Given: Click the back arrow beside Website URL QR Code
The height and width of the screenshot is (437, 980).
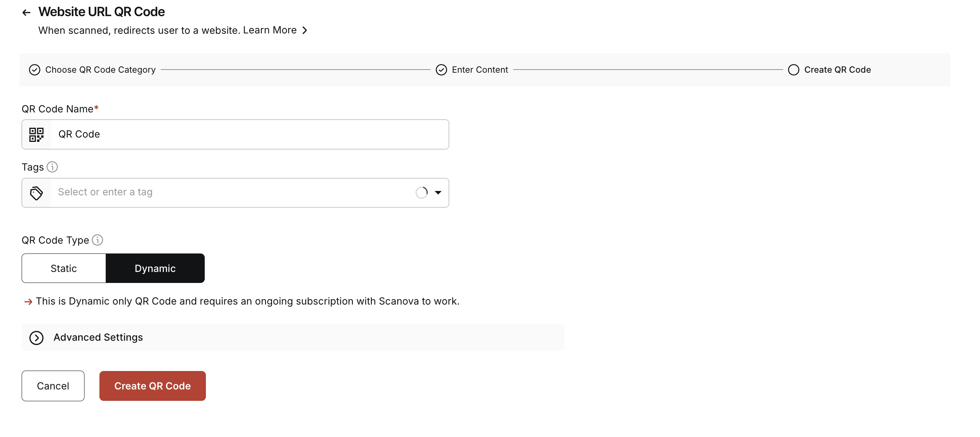Looking at the screenshot, I should point(26,13).
